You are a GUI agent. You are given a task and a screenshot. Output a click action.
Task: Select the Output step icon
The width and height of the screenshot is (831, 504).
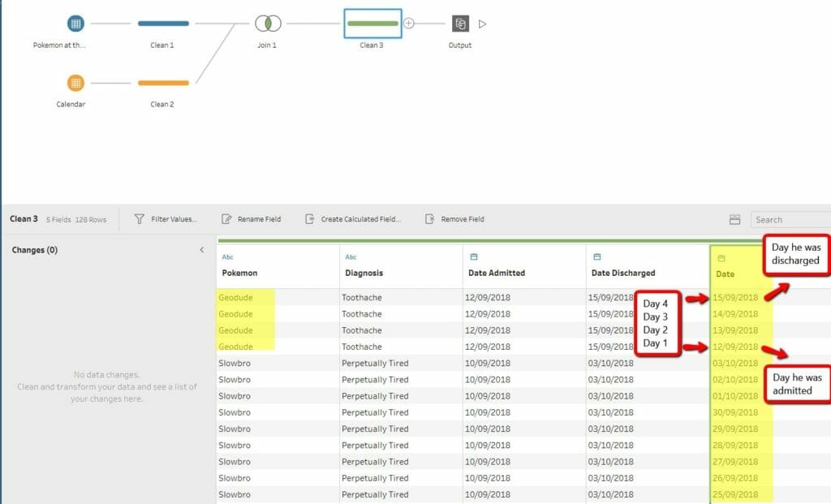(x=460, y=24)
